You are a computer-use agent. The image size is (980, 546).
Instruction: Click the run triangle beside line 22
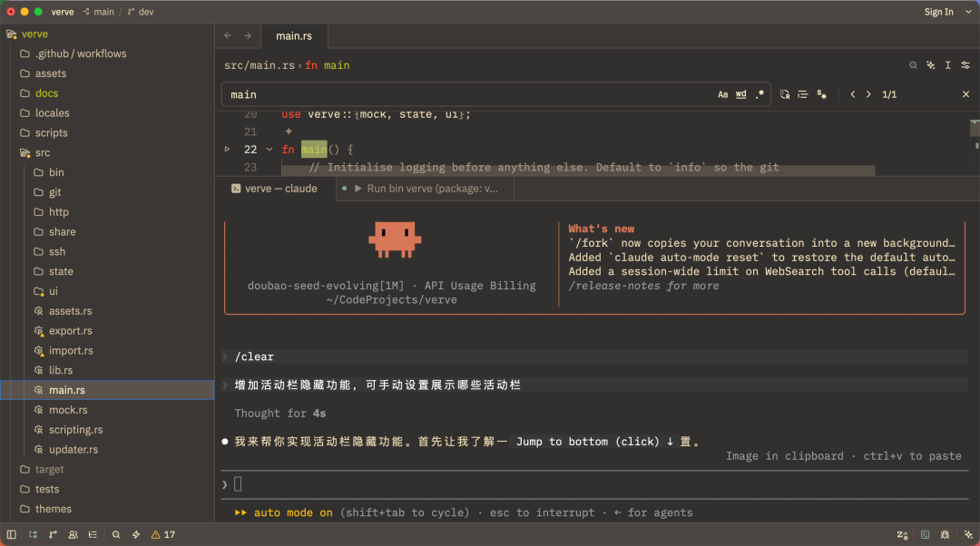click(x=228, y=150)
